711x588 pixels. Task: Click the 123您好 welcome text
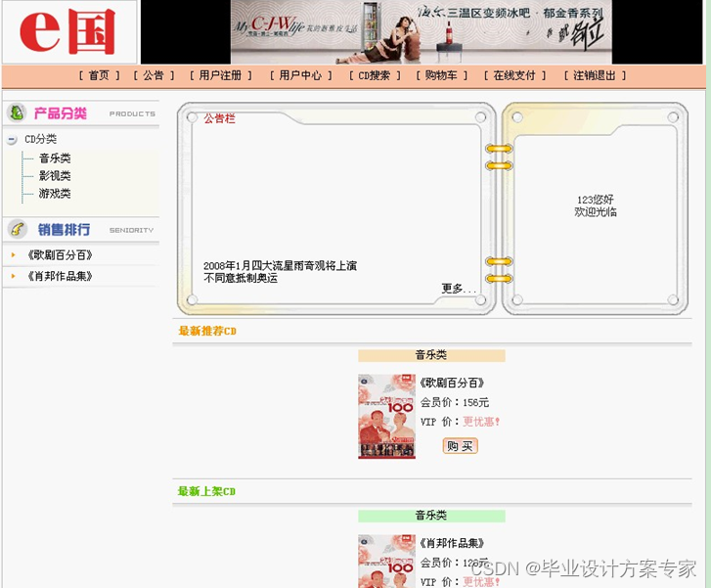click(x=596, y=200)
